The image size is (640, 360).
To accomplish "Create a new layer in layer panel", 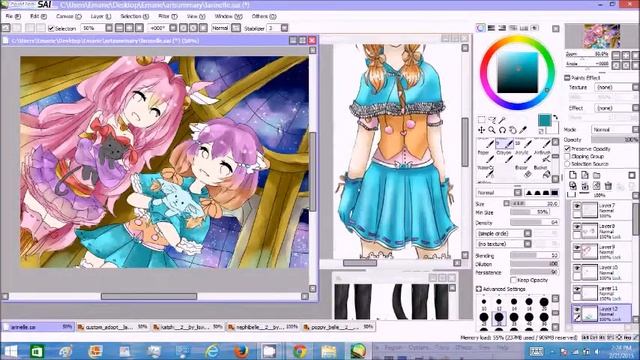I will pyautogui.click(x=573, y=175).
